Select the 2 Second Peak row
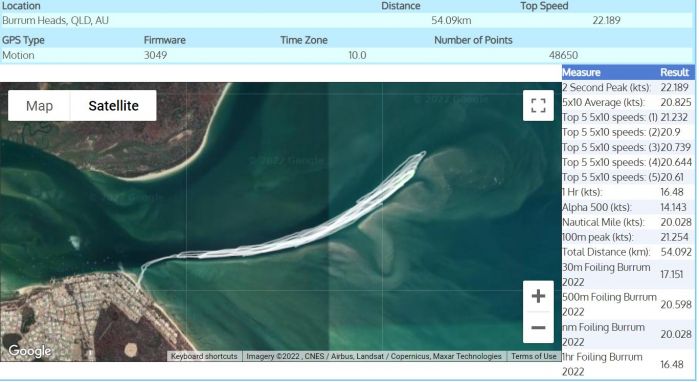The image size is (699, 382). 628,87
